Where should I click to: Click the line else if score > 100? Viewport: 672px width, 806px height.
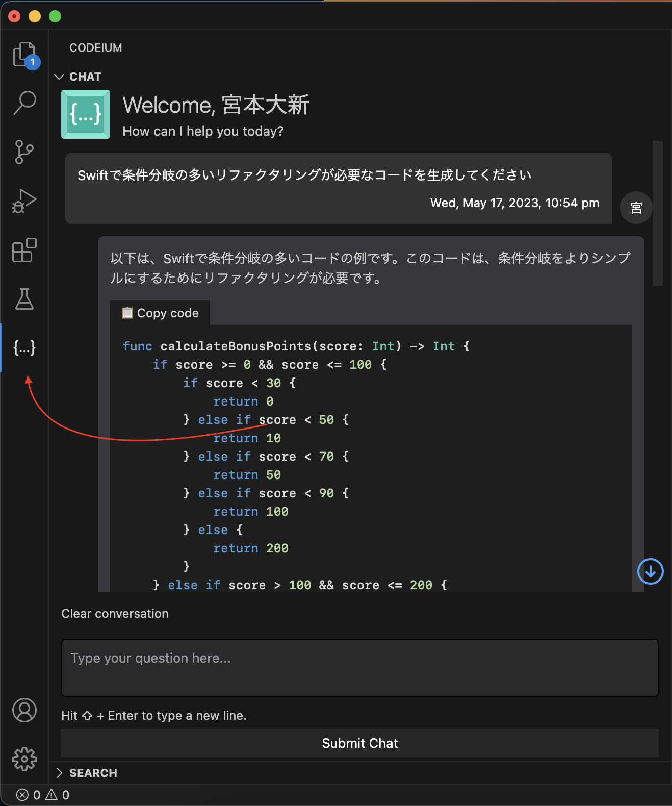tap(300, 585)
